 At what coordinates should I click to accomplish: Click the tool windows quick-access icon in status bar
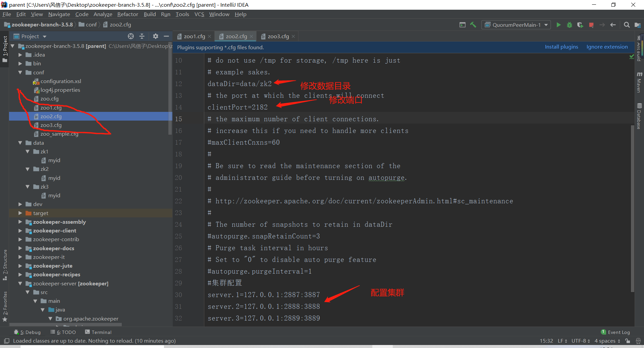pos(6,341)
